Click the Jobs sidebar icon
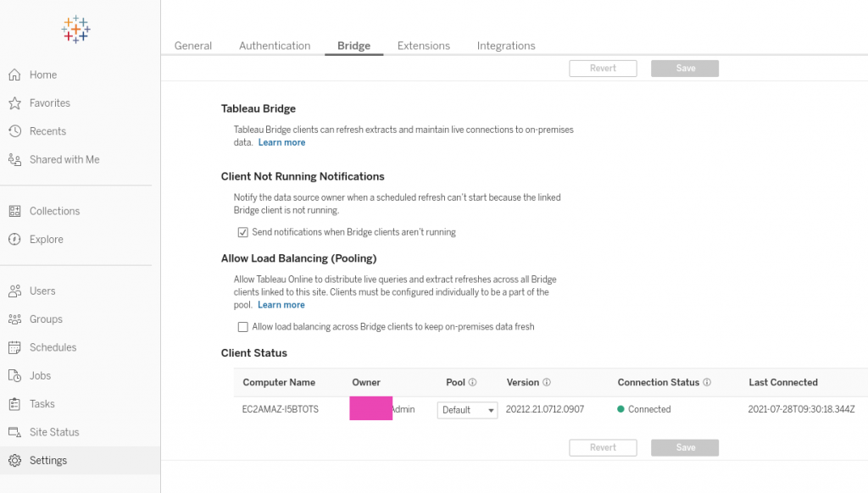The image size is (868, 493). [x=14, y=375]
